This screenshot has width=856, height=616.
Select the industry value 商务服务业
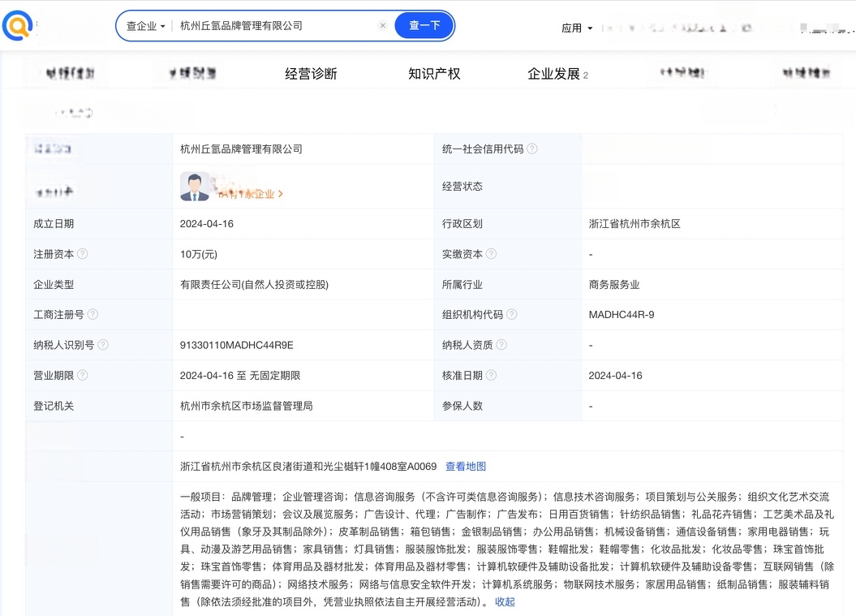click(614, 285)
